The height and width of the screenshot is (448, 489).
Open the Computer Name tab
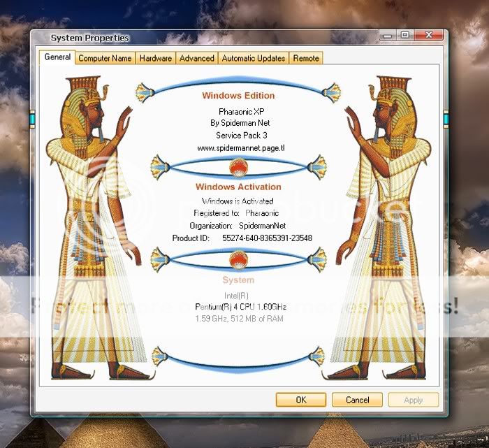(x=105, y=58)
